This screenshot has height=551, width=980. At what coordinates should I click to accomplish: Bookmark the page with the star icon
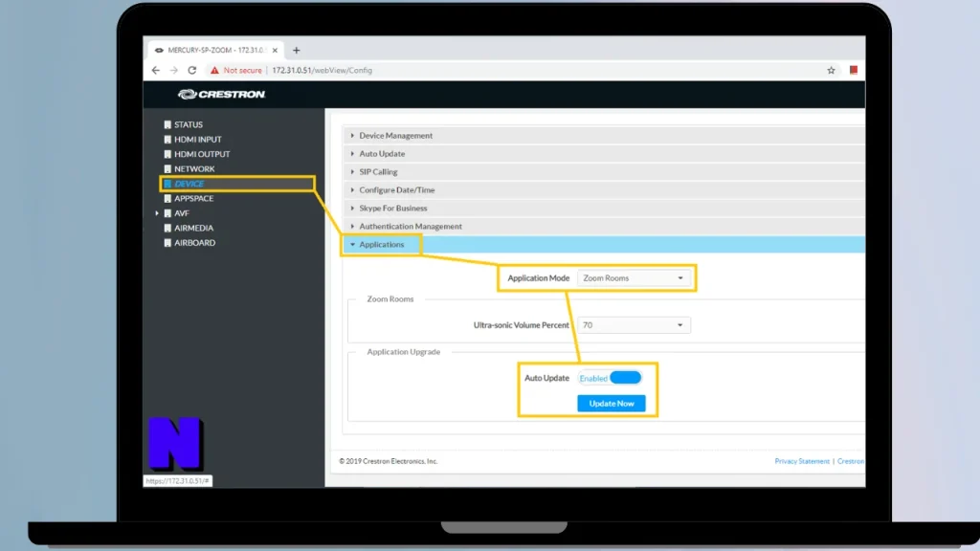pos(831,71)
